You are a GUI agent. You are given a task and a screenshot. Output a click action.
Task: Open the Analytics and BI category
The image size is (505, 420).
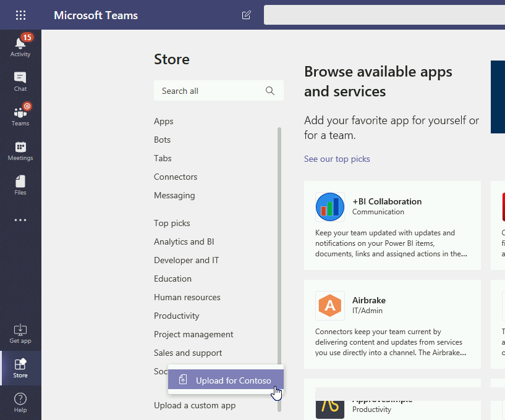pyautogui.click(x=184, y=241)
